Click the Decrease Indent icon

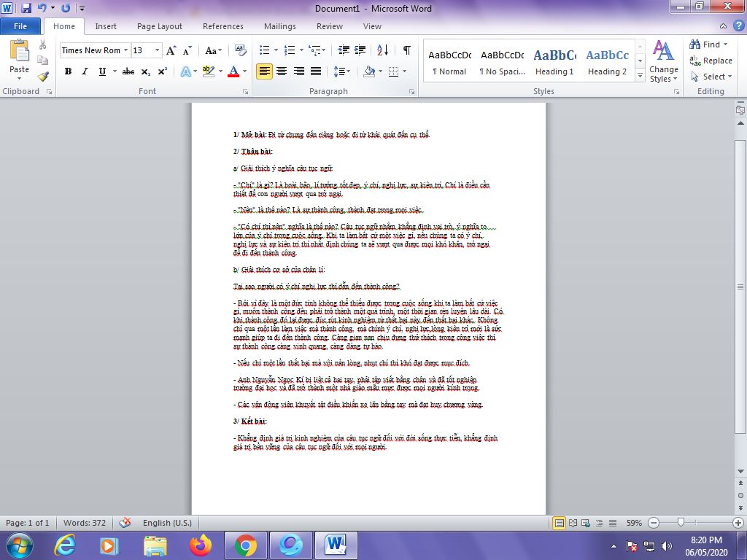pos(344,50)
